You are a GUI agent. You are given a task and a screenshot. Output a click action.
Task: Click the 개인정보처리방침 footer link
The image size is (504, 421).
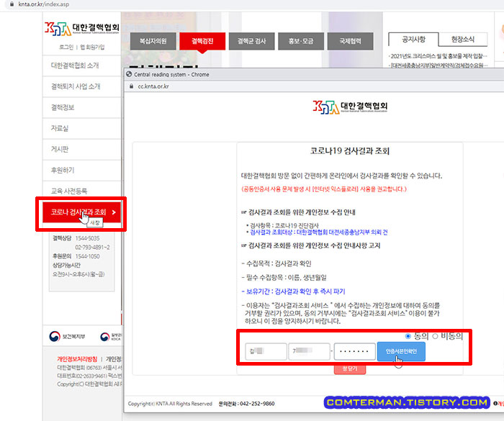(77, 359)
